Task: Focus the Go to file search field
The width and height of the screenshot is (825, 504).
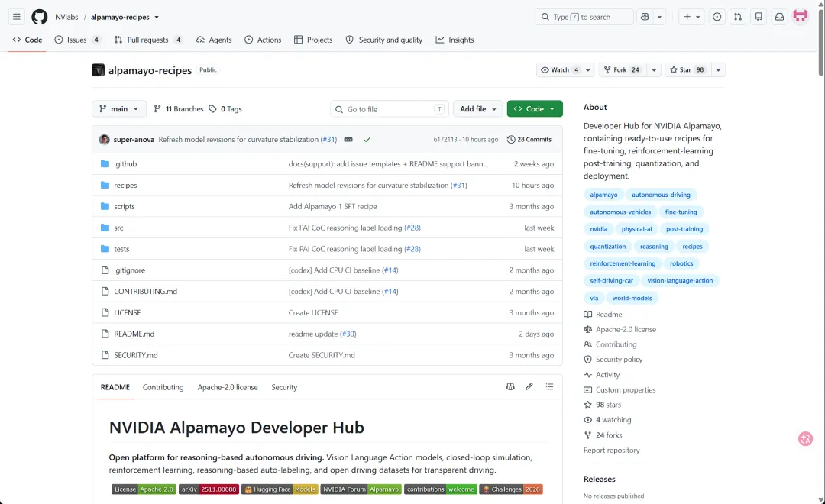Action: pos(390,109)
